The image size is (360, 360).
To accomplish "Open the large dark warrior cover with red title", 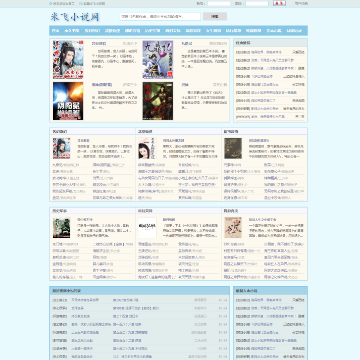I will coord(158,101).
